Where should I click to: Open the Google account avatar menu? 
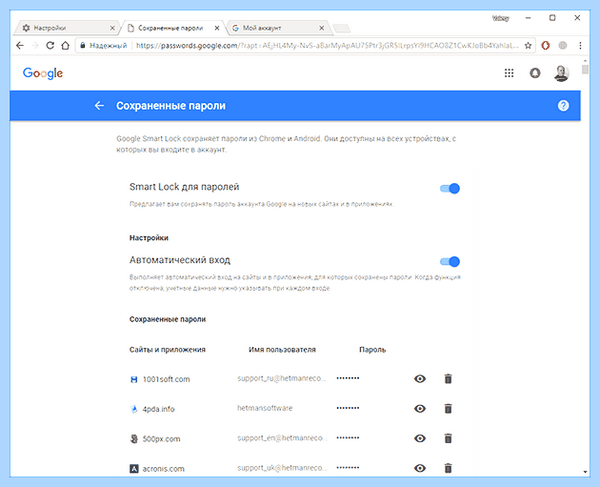[561, 73]
